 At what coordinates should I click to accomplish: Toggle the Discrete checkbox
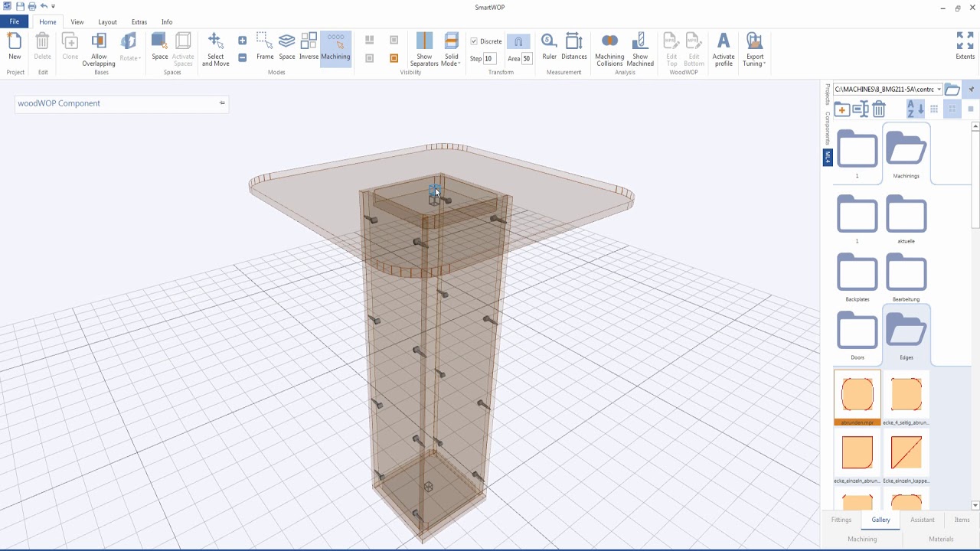[474, 41]
